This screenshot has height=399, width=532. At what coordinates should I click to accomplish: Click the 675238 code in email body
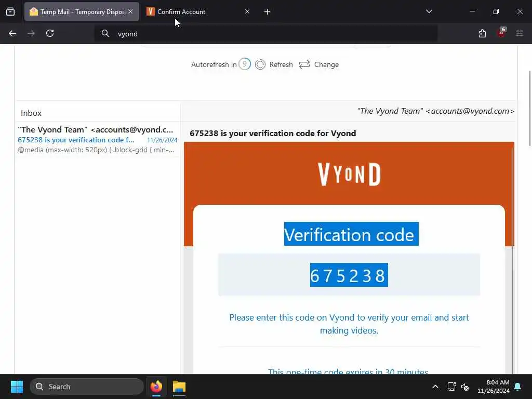349,275
